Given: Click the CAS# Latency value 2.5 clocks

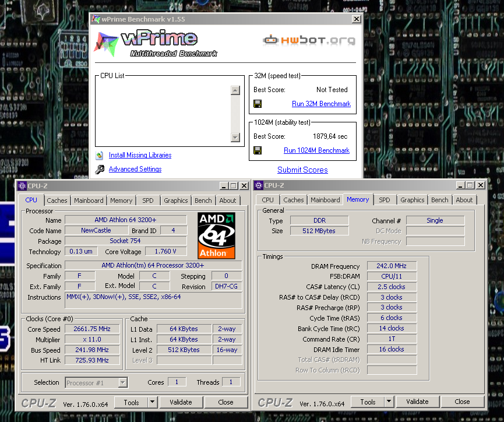Looking at the screenshot, I should tap(392, 287).
